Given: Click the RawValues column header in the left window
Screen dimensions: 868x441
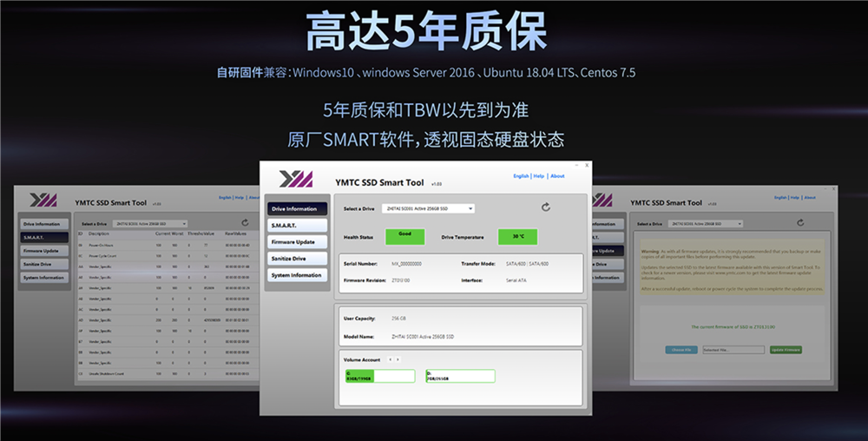Looking at the screenshot, I should click(x=236, y=234).
